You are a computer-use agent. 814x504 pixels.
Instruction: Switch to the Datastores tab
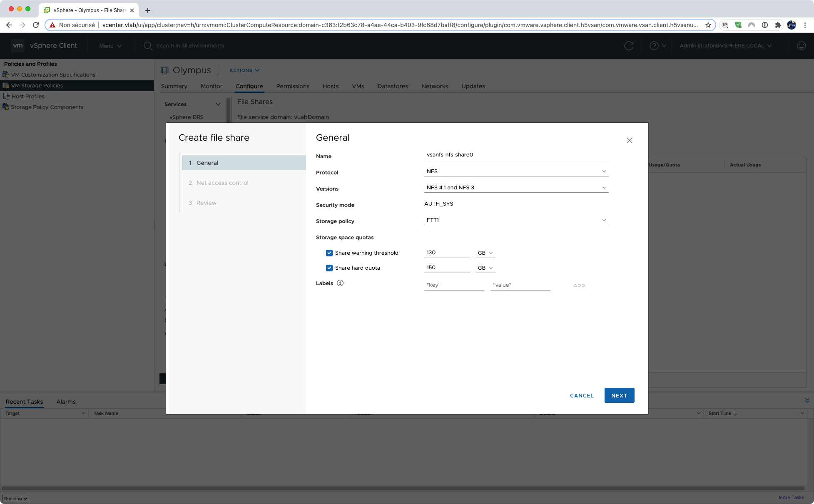(393, 86)
